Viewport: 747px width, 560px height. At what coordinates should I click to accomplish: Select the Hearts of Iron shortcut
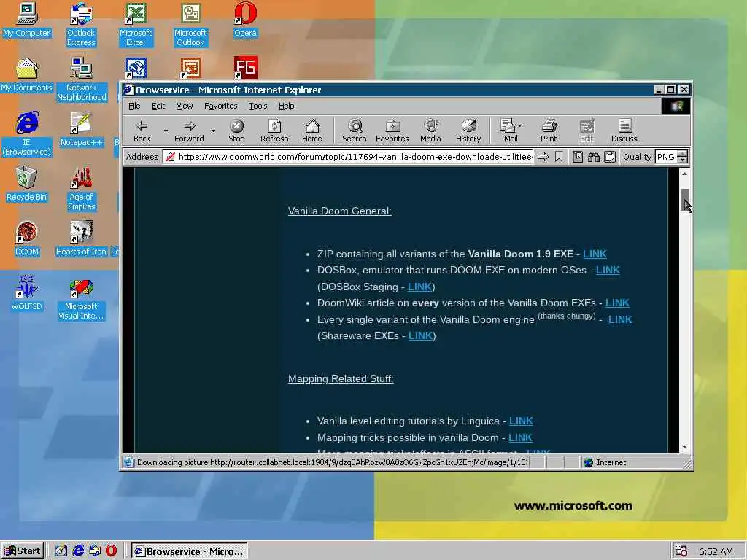82,238
